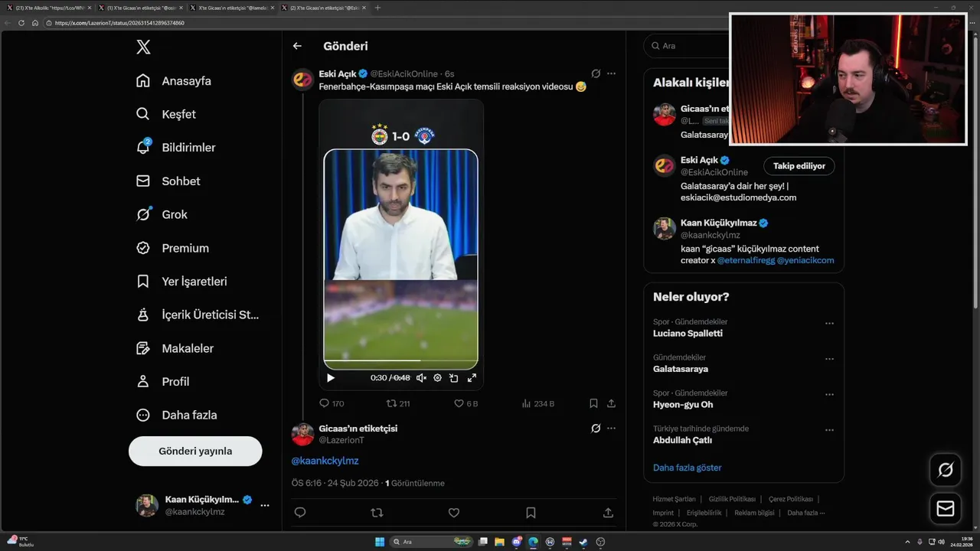
Task: Open Grok action on Gicaas'ın etiketçisi reply
Action: pos(596,429)
